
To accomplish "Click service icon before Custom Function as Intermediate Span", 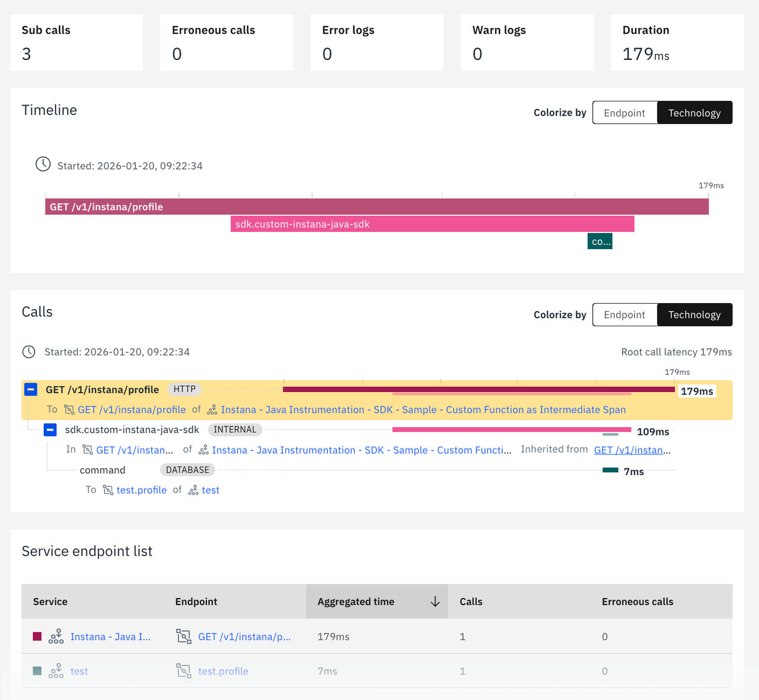I will pyautogui.click(x=212, y=410).
